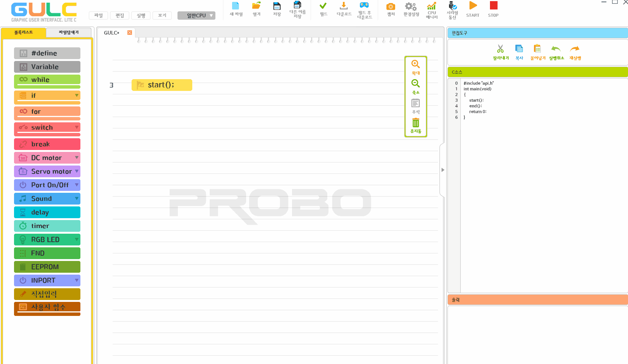Click the C소스 panel header
This screenshot has height=364, width=628.
click(538, 72)
